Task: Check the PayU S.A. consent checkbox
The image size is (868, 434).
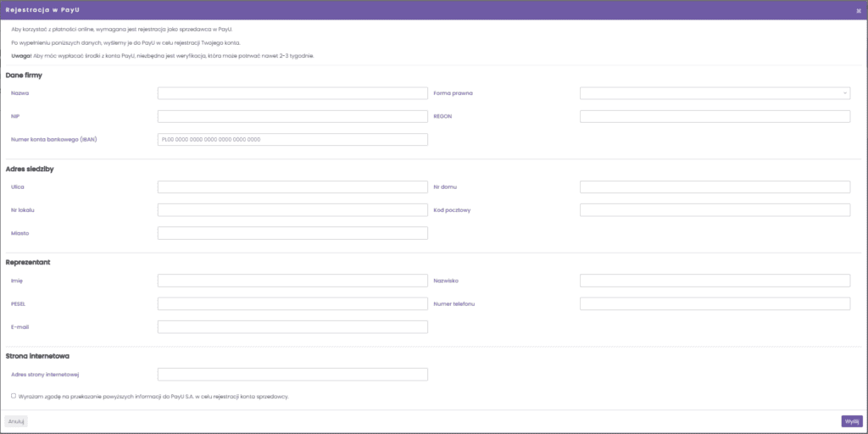Action: 14,395
